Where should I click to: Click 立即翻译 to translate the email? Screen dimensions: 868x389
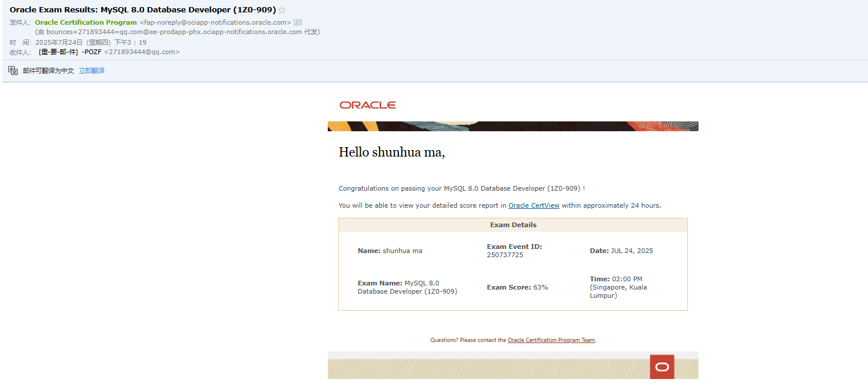[x=92, y=71]
